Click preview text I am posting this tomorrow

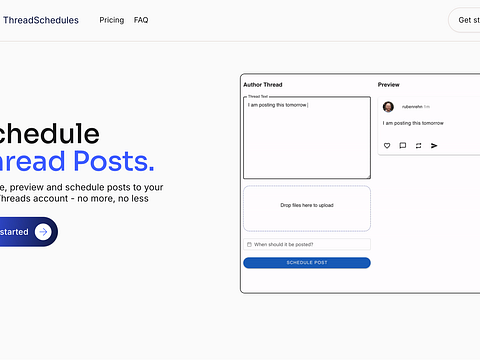click(413, 123)
